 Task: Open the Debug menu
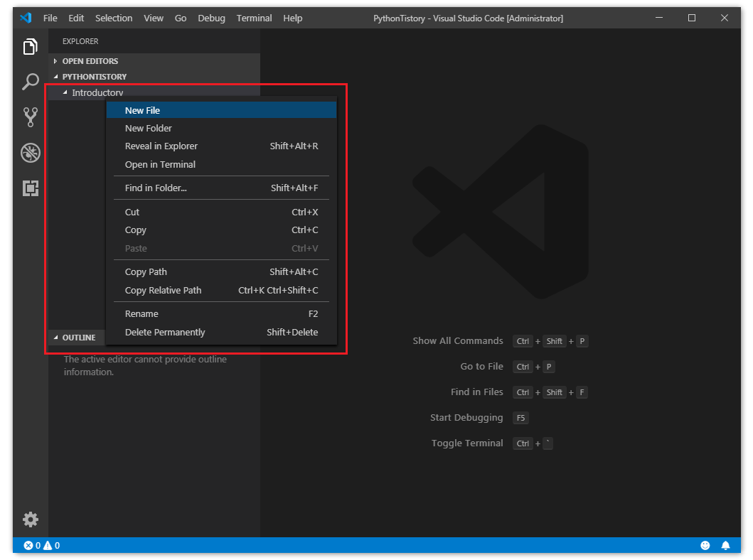tap(211, 18)
